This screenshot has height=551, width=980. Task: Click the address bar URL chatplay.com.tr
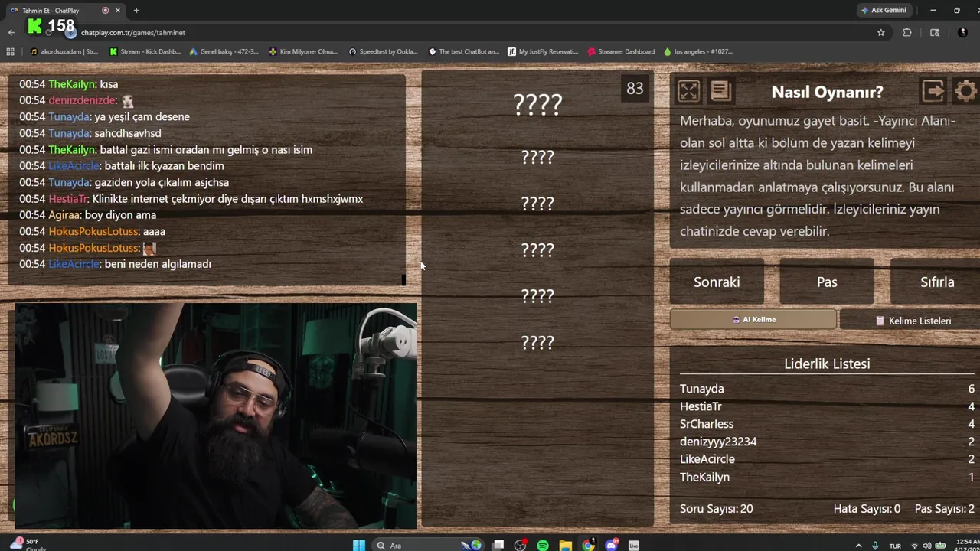point(133,33)
